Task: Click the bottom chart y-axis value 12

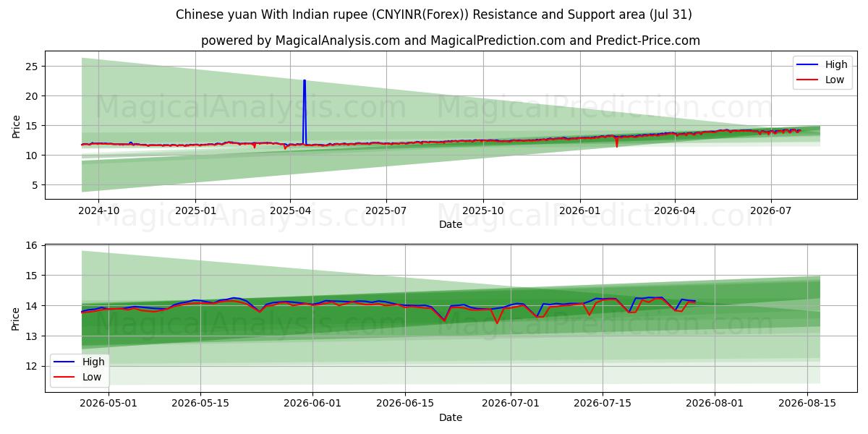Action: click(31, 367)
